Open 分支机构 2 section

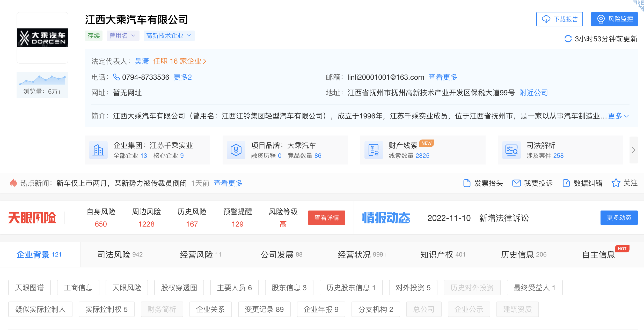(x=376, y=309)
